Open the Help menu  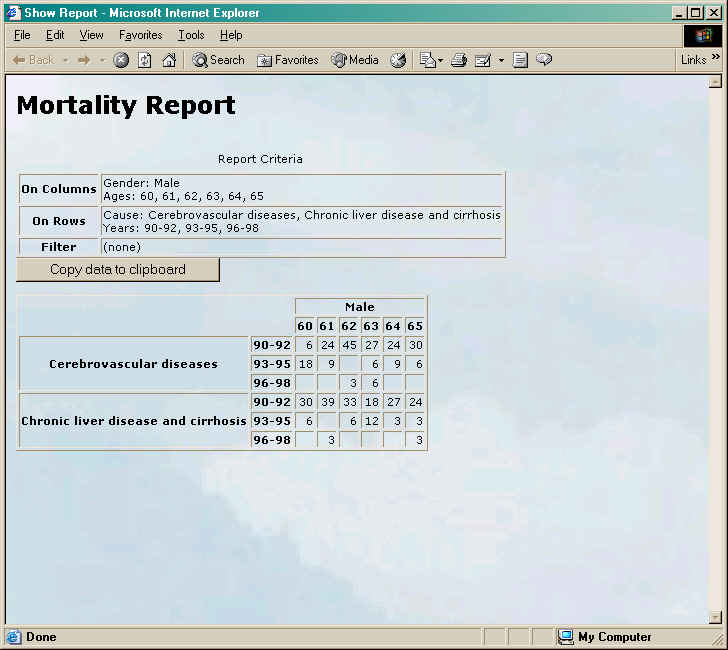[x=231, y=35]
